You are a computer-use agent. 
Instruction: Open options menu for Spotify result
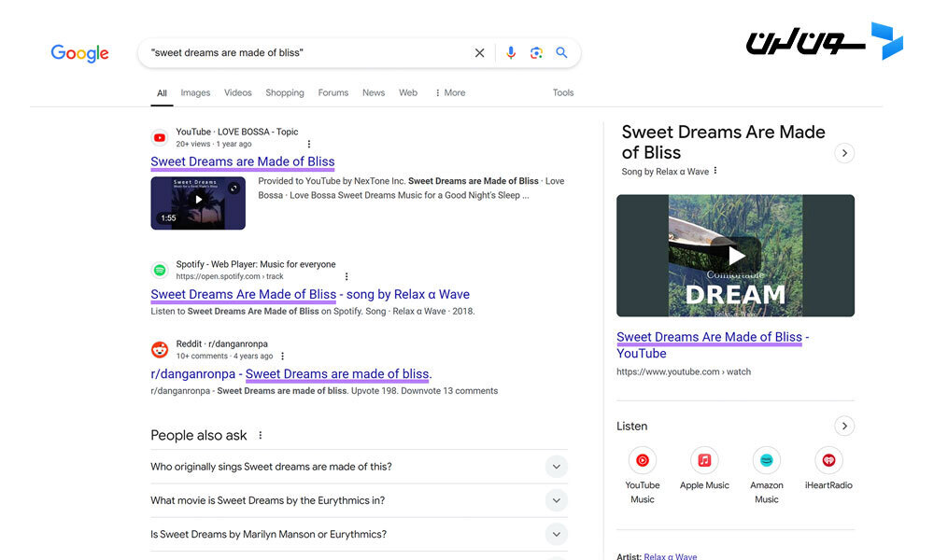coord(347,276)
